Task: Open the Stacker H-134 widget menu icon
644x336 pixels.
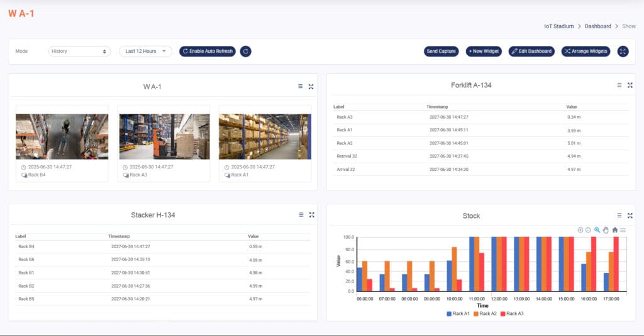Action: [x=301, y=215]
